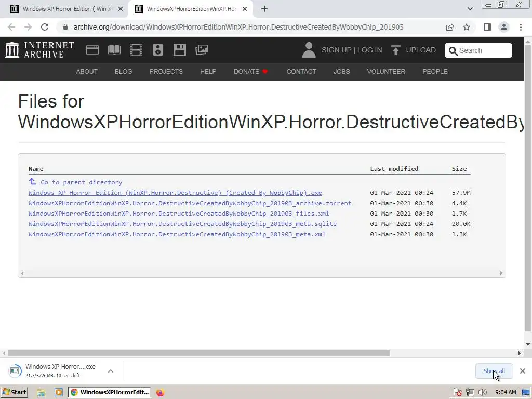Open the Web (Wayback) media icon
The height and width of the screenshot is (399, 532).
(x=92, y=50)
